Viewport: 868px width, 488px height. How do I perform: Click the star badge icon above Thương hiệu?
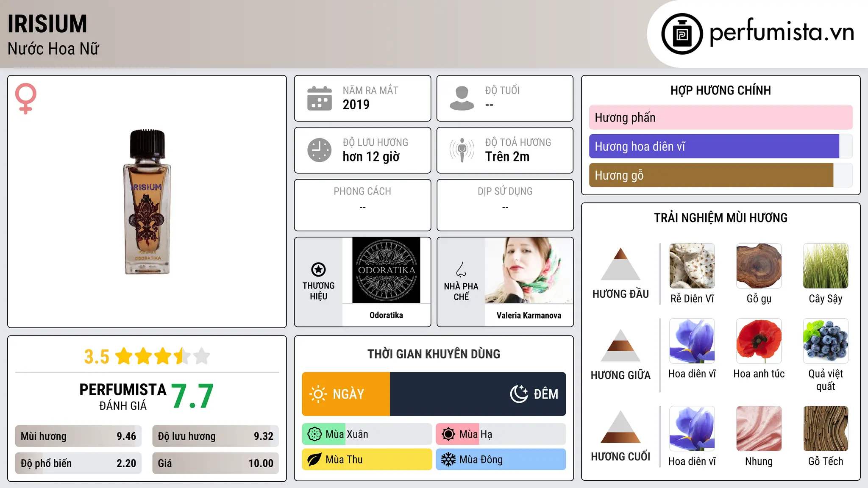(x=318, y=269)
